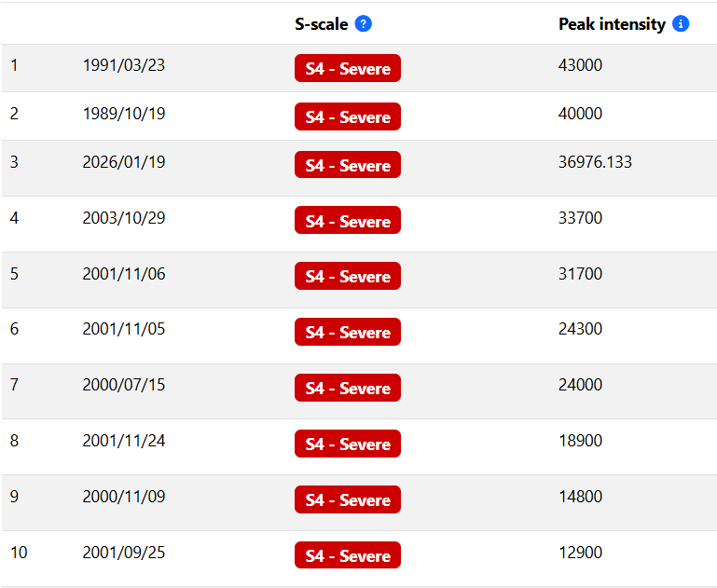Select the S4 - Severe badge for 2026/01/19
This screenshot has height=588, width=717.
coord(348,165)
